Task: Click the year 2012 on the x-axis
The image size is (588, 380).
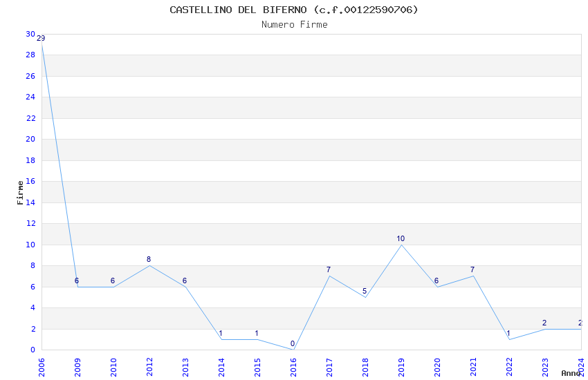Action: click(149, 367)
